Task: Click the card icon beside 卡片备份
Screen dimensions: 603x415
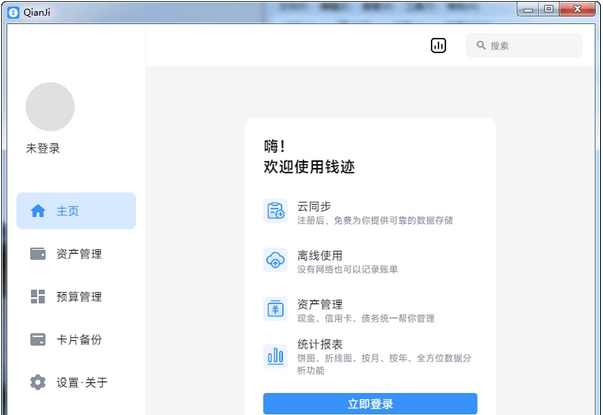Action: [38, 340]
